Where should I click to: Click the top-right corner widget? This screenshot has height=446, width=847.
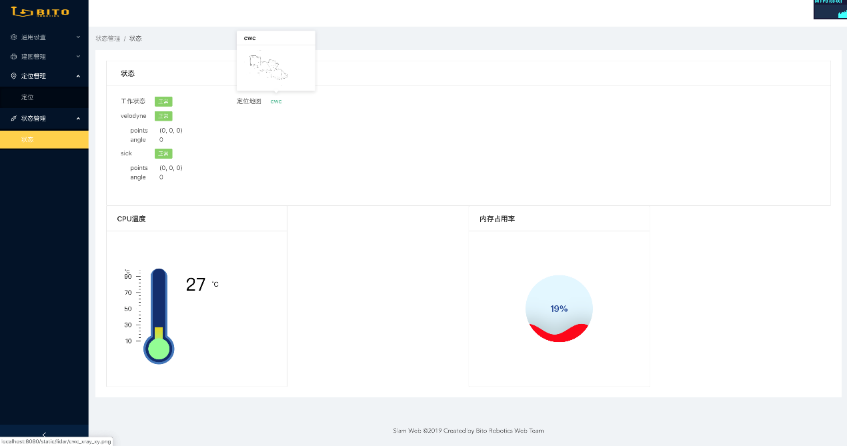(829, 10)
